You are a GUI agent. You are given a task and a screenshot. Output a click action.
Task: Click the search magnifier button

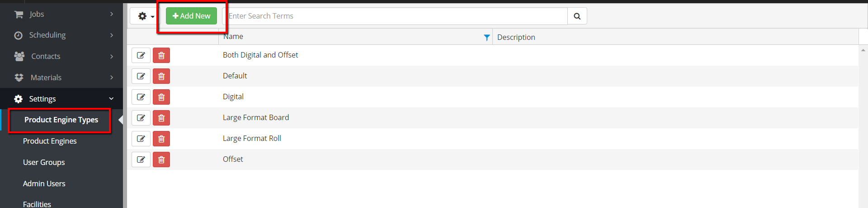577,16
